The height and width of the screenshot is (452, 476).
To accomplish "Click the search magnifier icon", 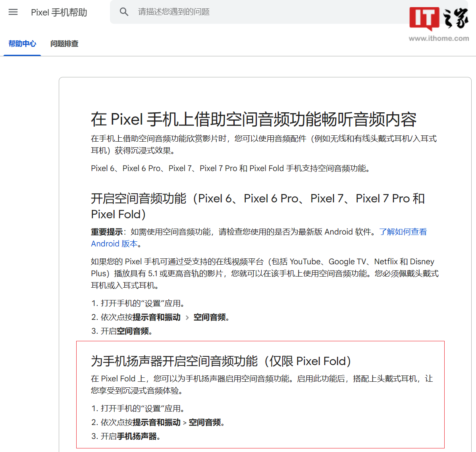I will click(x=124, y=12).
